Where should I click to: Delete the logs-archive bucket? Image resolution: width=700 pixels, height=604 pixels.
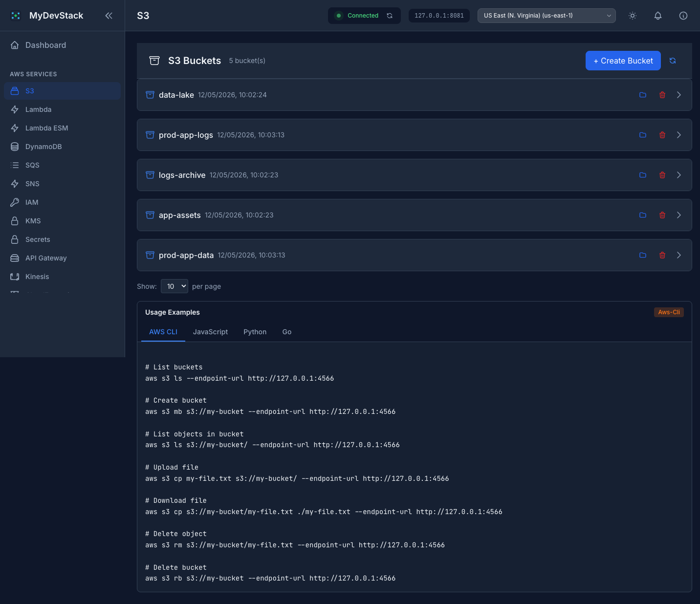click(662, 175)
